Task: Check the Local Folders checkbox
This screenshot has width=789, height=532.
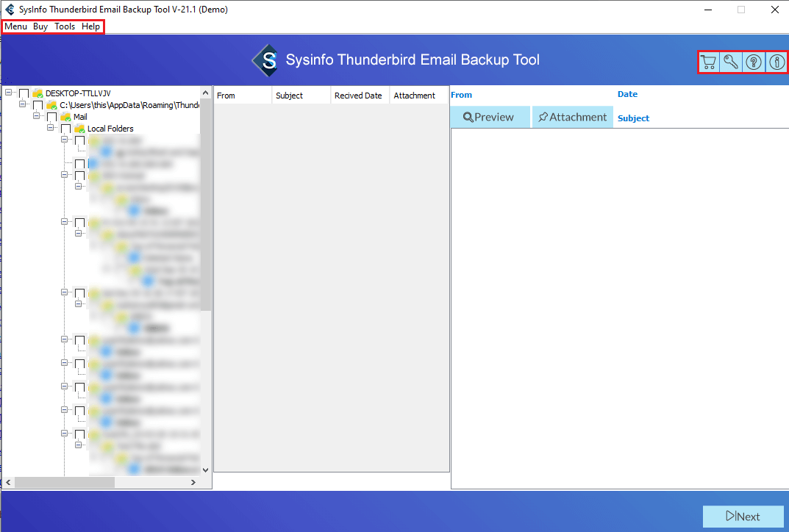Action: click(x=66, y=129)
